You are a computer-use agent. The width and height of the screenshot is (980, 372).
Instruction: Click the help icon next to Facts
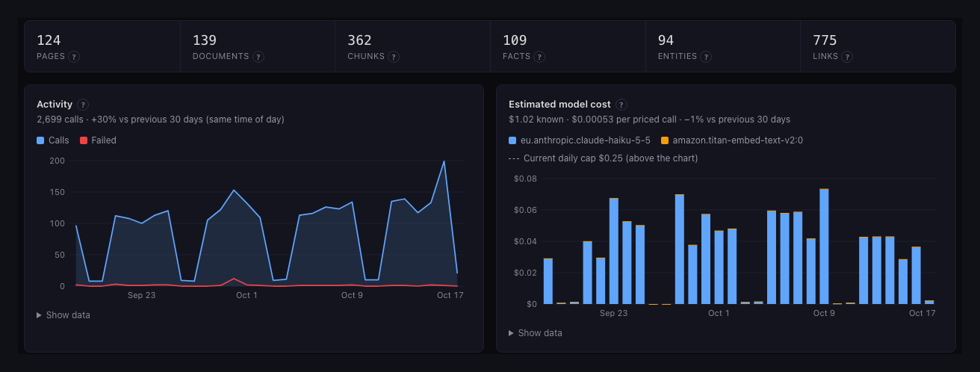pos(539,57)
